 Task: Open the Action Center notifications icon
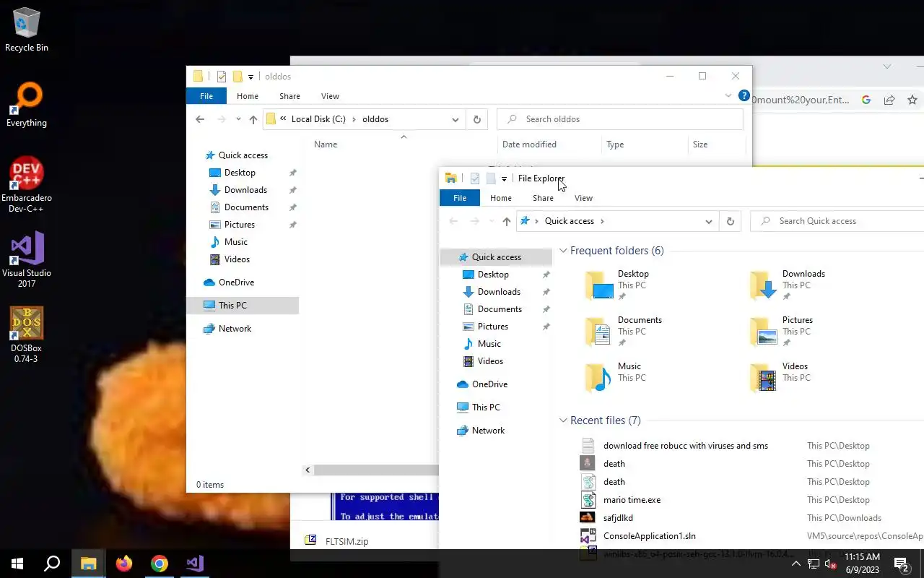pyautogui.click(x=902, y=564)
